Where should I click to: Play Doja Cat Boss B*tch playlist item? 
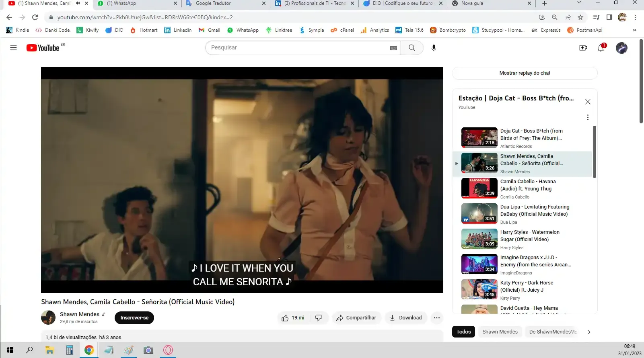point(522,138)
